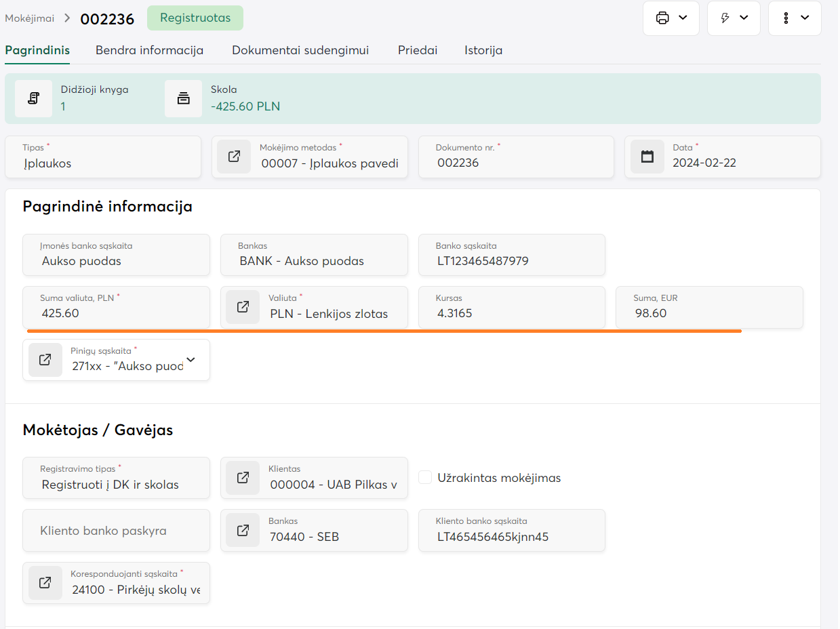This screenshot has width=840, height=629.
Task: Enable the Užrakintas mokėjimas checkbox
Action: [425, 478]
